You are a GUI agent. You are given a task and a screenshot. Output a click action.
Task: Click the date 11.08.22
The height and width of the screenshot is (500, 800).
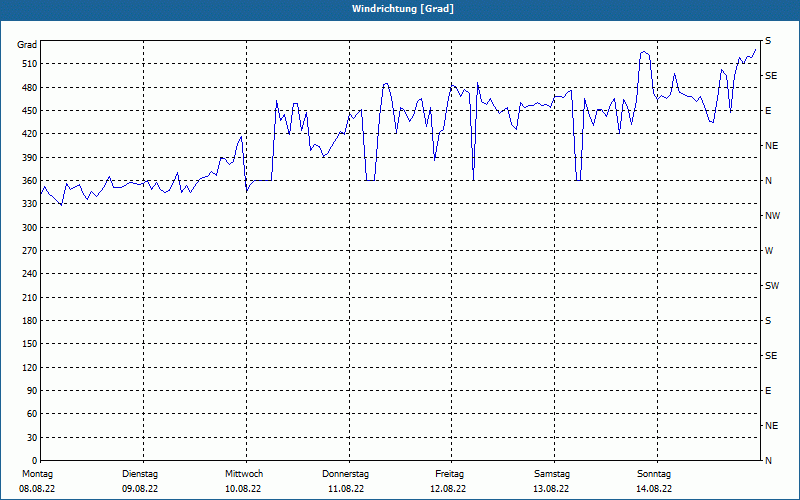pos(346,489)
